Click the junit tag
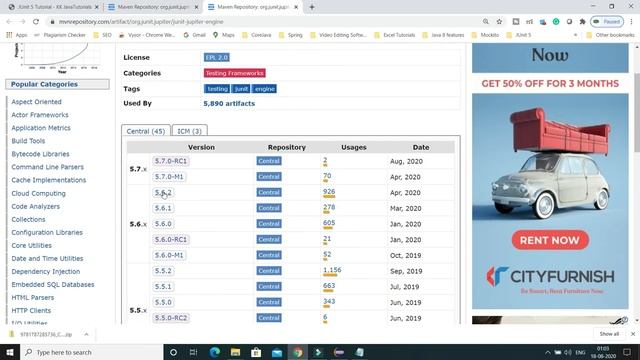The image size is (640, 360). (x=241, y=89)
